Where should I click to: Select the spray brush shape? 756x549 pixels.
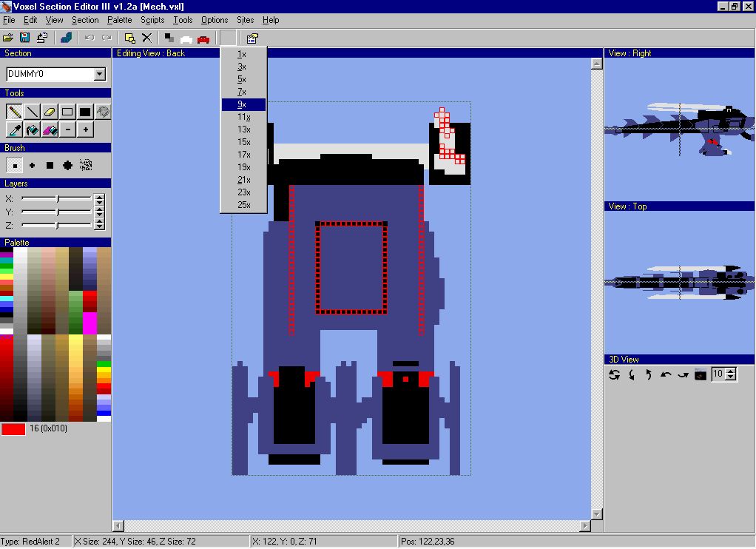tap(85, 166)
